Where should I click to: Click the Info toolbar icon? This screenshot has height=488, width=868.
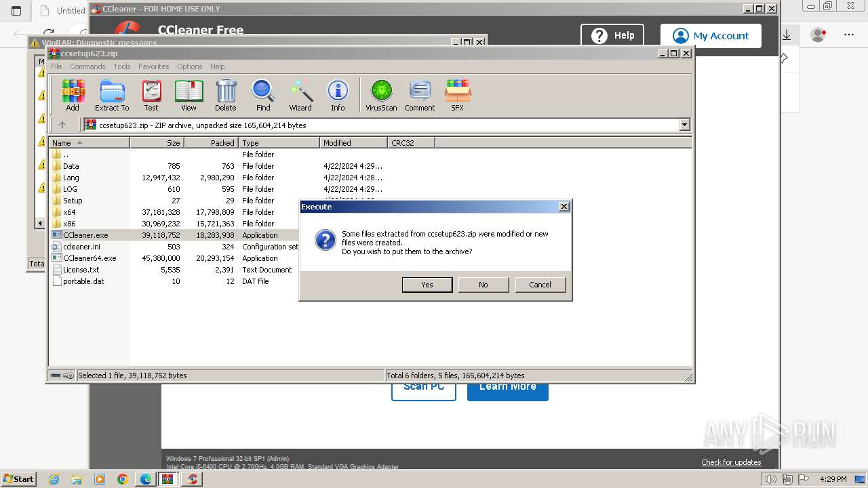338,96
